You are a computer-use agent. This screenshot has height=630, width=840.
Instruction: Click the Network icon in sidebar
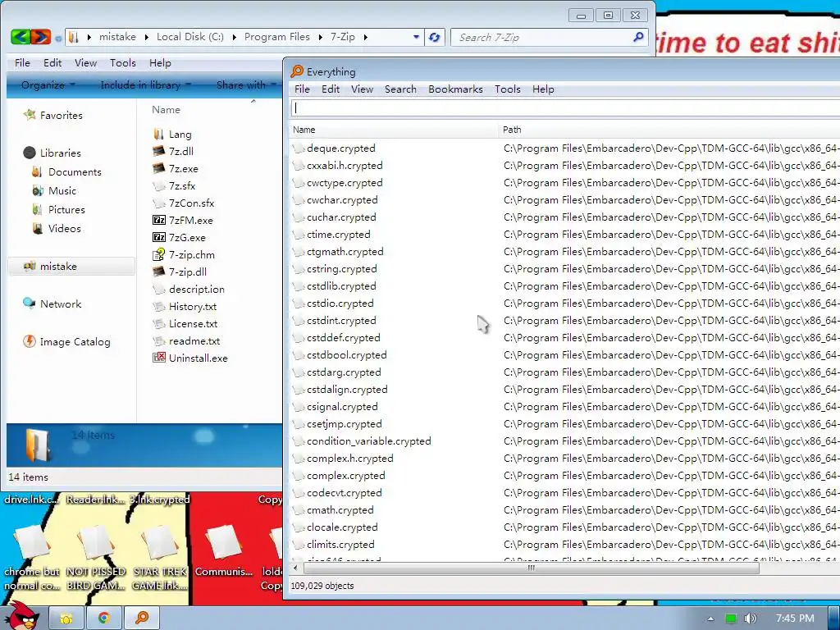click(30, 304)
